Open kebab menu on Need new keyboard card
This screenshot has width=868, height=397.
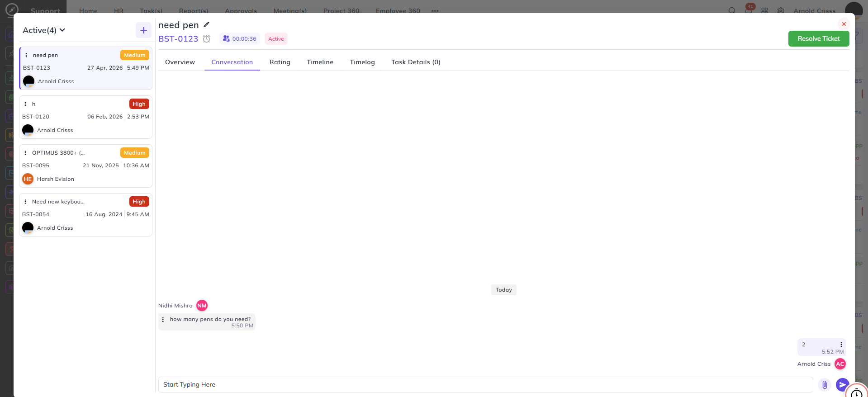coord(25,202)
